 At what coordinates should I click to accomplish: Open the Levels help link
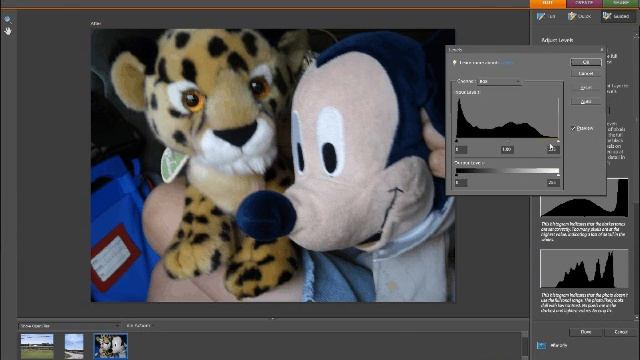(x=507, y=63)
